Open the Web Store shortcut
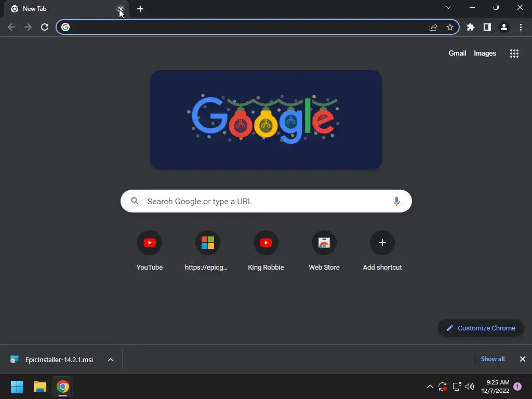Viewport: 532px width, 399px height. click(324, 250)
